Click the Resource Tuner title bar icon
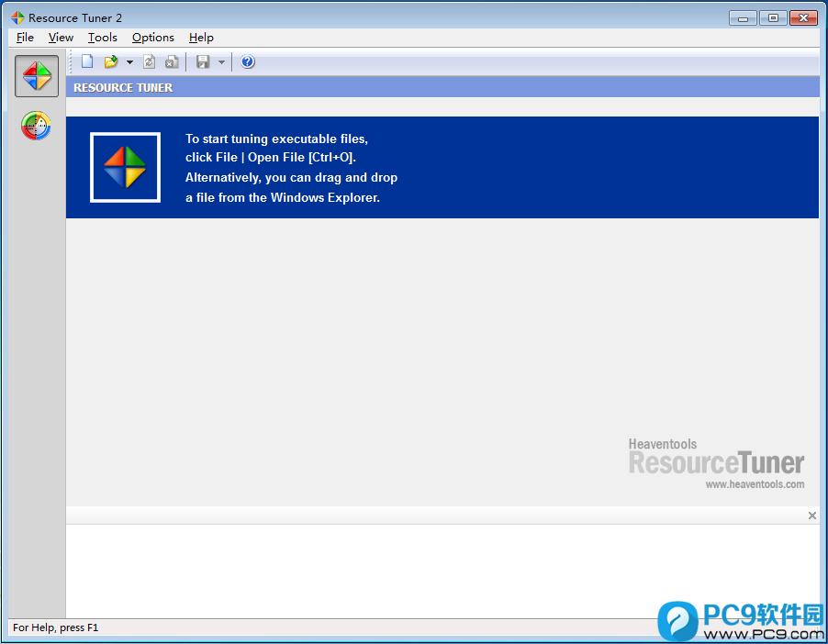Viewport: 828px width, 644px height. pos(17,17)
